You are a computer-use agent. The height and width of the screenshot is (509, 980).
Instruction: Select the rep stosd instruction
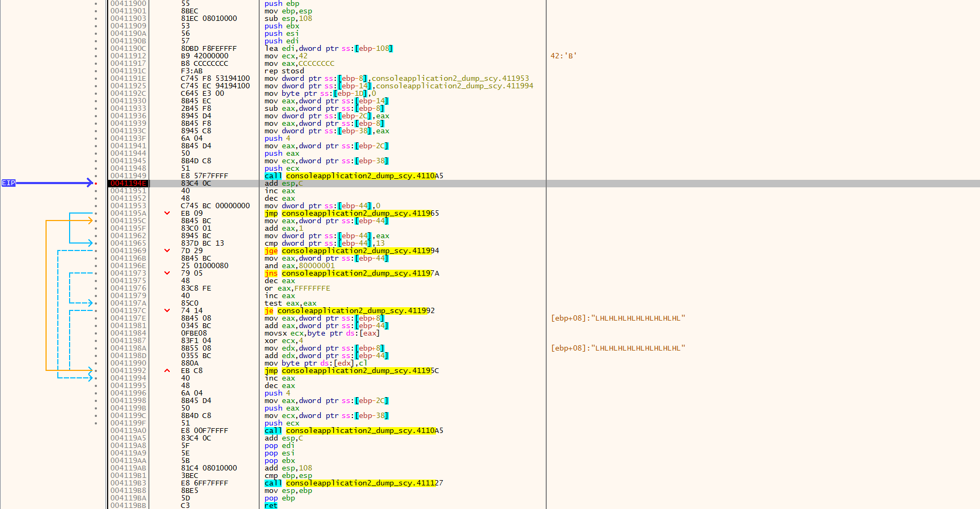click(x=284, y=71)
